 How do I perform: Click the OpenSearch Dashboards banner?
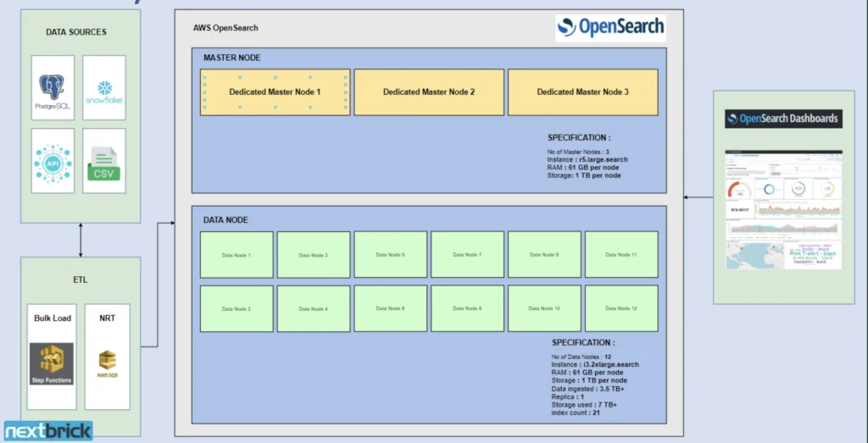[x=782, y=119]
